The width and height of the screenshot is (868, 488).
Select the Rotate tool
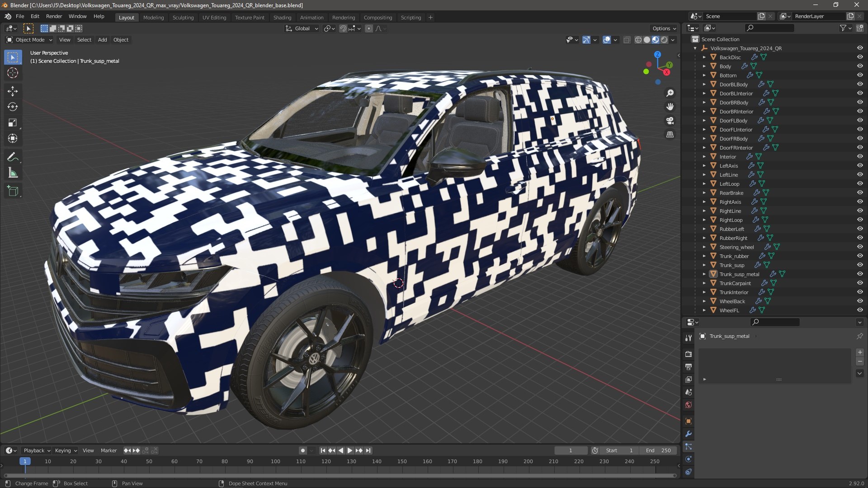click(13, 107)
